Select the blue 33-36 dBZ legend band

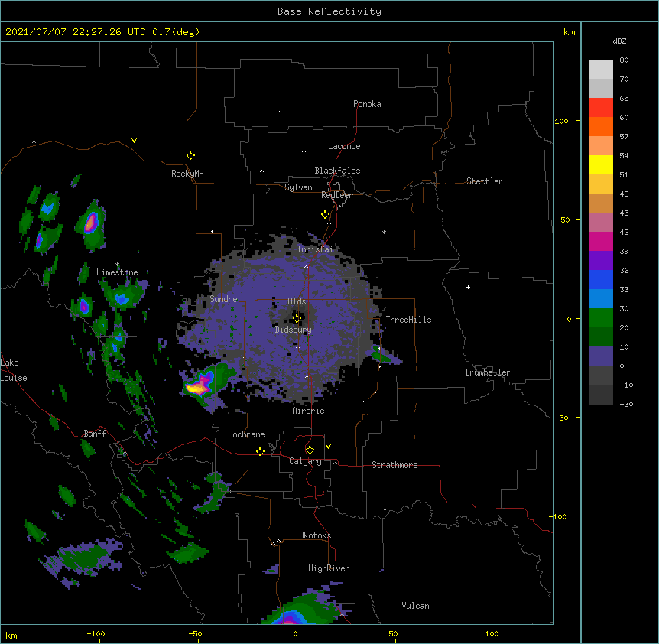[x=601, y=279]
